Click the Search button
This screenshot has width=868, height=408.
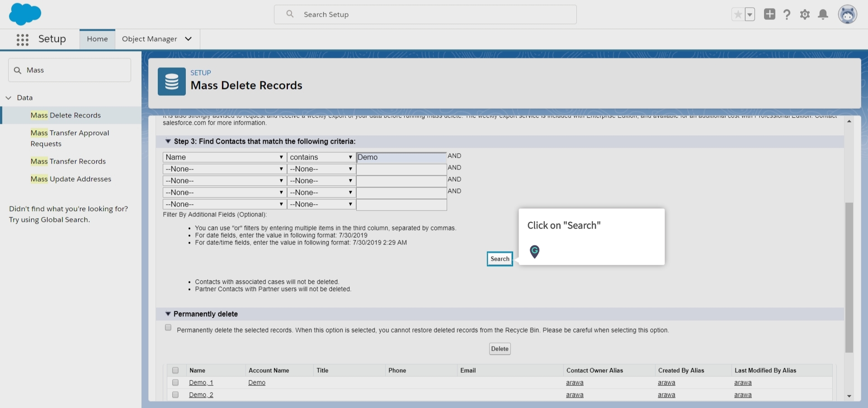click(499, 258)
